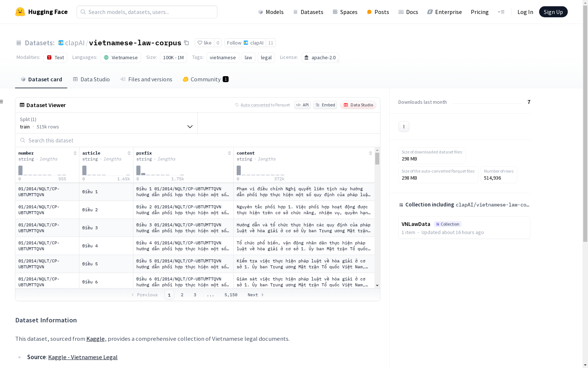This screenshot has width=588, height=368.
Task: Click the Embed button
Action: point(325,105)
